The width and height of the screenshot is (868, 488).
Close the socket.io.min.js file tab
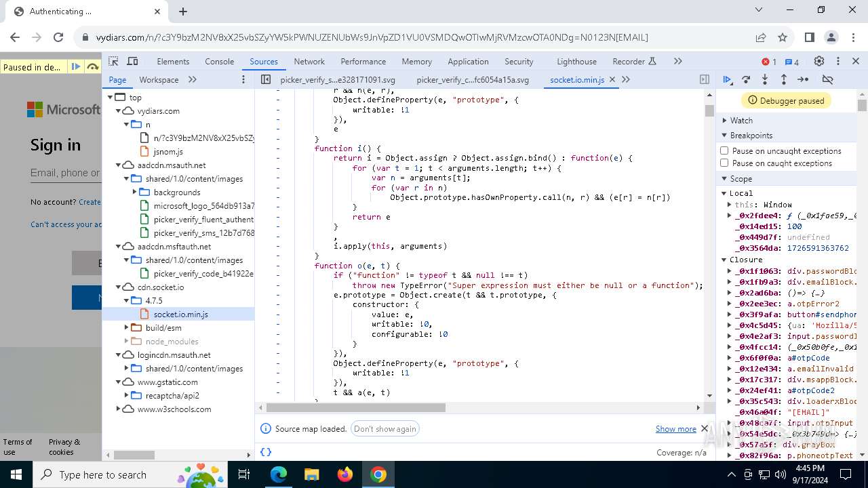612,79
